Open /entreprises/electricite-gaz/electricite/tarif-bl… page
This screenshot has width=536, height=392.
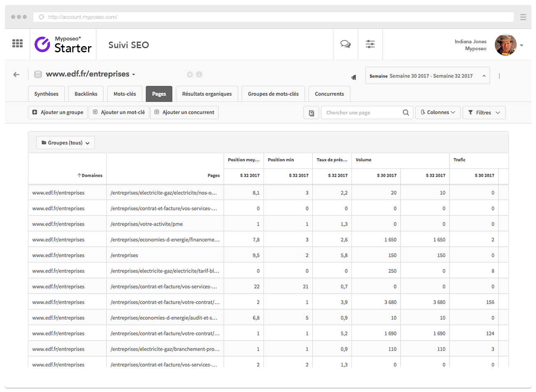click(x=165, y=271)
